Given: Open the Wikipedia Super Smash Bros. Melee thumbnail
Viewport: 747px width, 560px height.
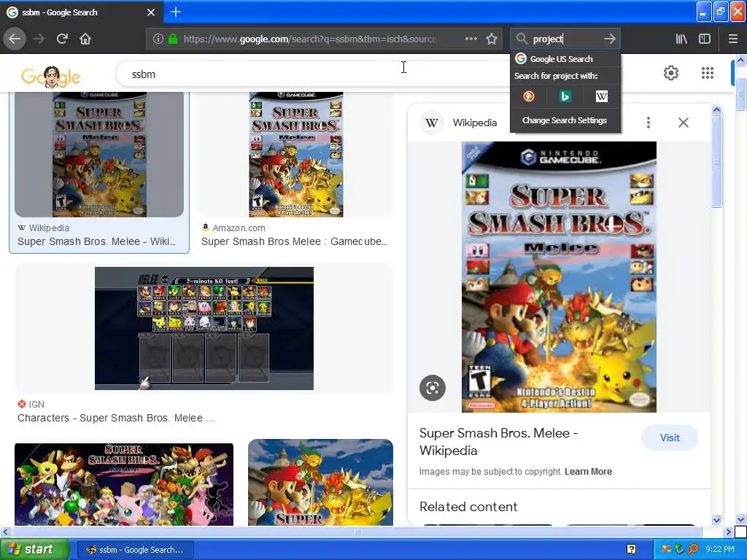Looking at the screenshot, I should [x=99, y=155].
